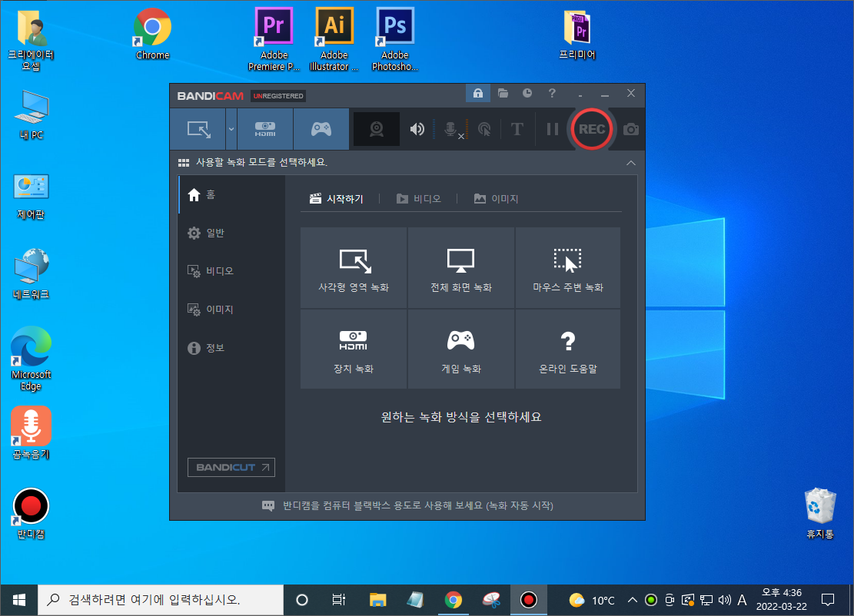Click the BANDICUT link button
Viewport: 854px width, 616px height.
[x=231, y=468]
